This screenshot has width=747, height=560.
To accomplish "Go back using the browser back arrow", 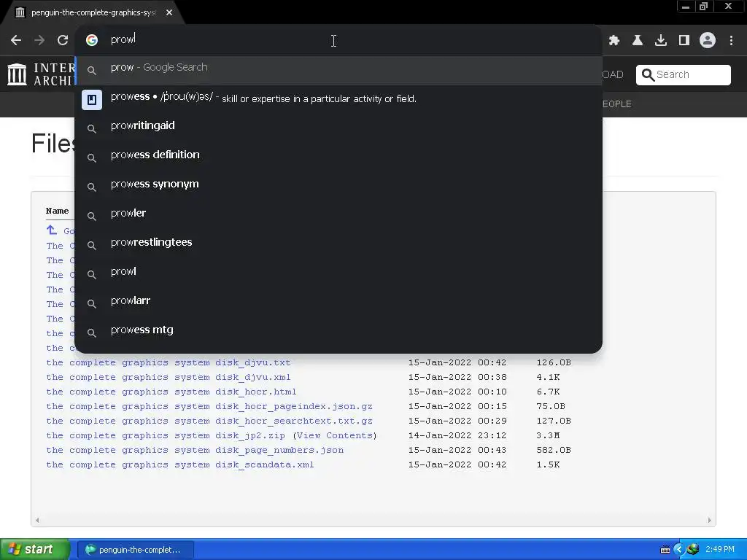I will [x=16, y=40].
